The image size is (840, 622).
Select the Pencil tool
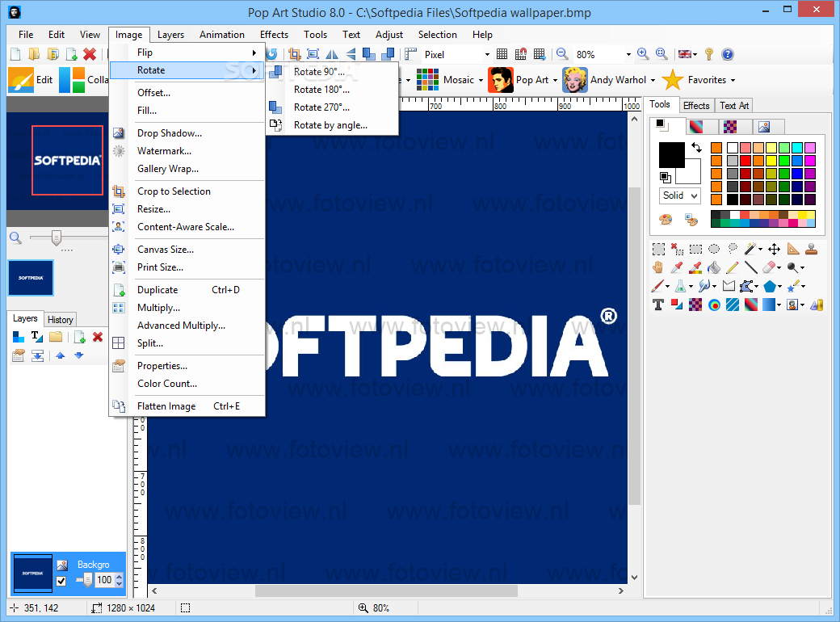pos(733,267)
